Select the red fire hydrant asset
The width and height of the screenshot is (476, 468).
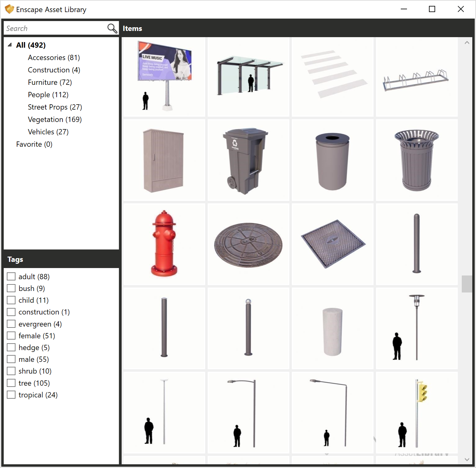coord(164,244)
